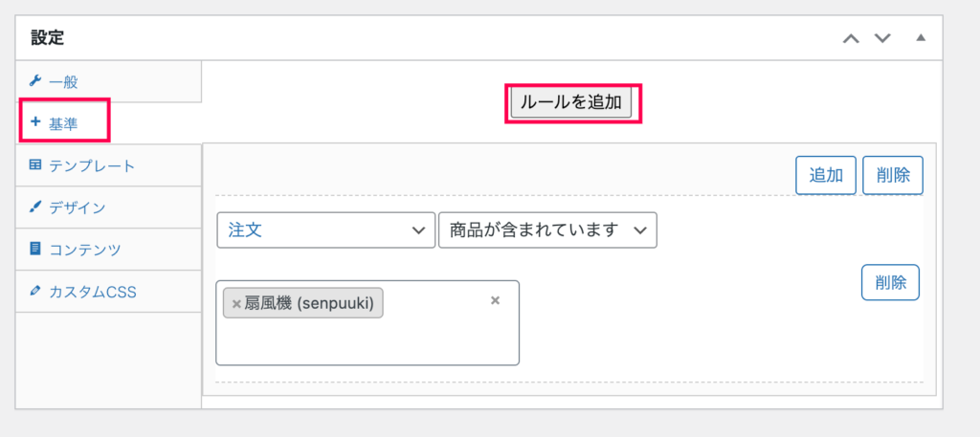Click the document icon beside コンテンツ

pos(35,249)
